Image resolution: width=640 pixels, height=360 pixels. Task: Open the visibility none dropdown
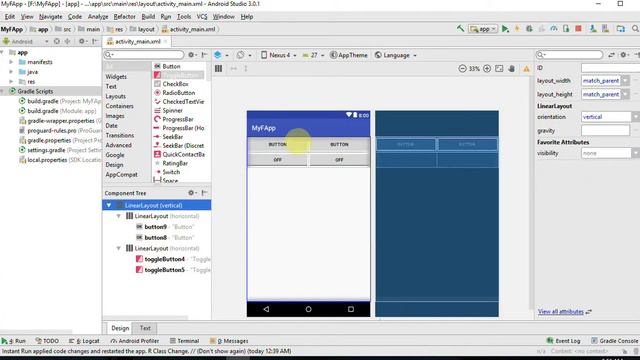636,153
